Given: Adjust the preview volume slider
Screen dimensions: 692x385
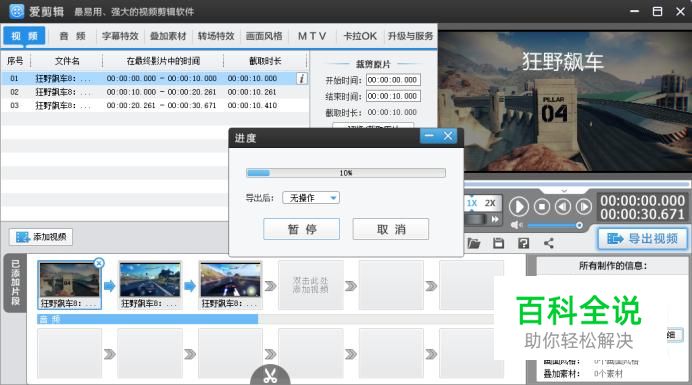Looking at the screenshot, I should pyautogui.click(x=555, y=225).
